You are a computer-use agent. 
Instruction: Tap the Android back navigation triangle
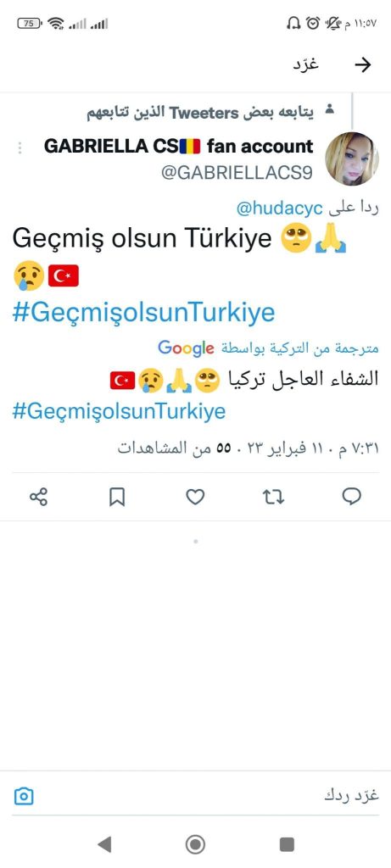coord(103,844)
